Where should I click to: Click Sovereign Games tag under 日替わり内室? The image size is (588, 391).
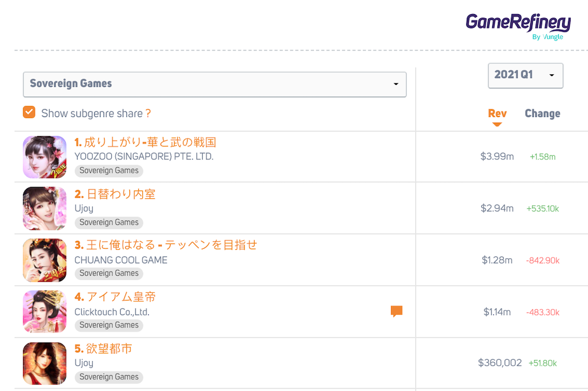(x=109, y=222)
